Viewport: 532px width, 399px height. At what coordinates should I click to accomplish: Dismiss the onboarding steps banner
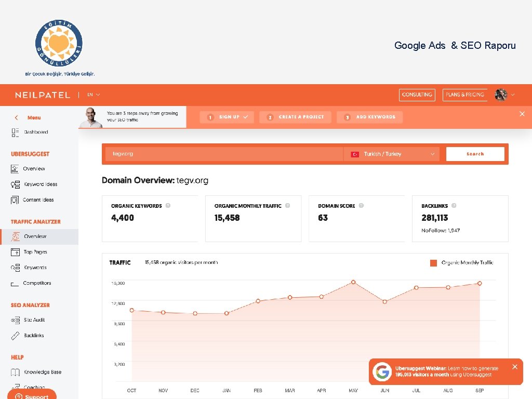[522, 114]
